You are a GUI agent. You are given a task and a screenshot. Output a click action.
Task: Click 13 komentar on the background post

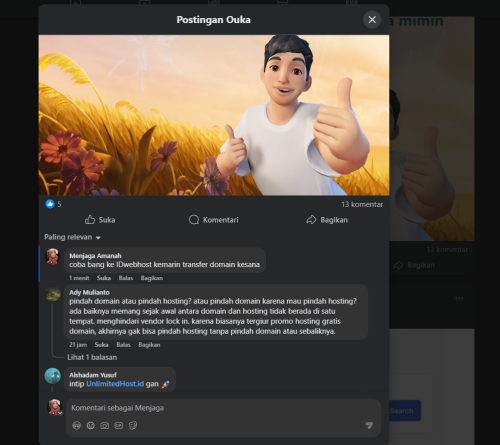pyautogui.click(x=447, y=249)
